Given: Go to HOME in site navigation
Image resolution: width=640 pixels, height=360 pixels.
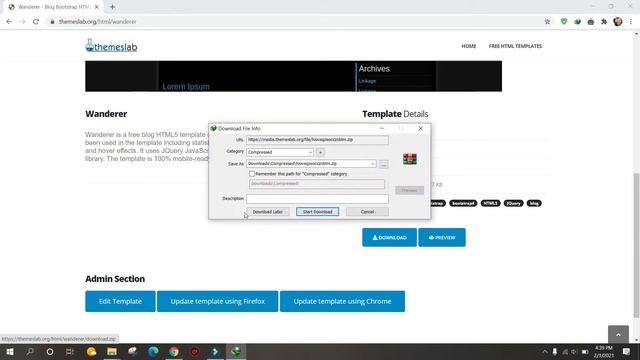Looking at the screenshot, I should (x=469, y=46).
